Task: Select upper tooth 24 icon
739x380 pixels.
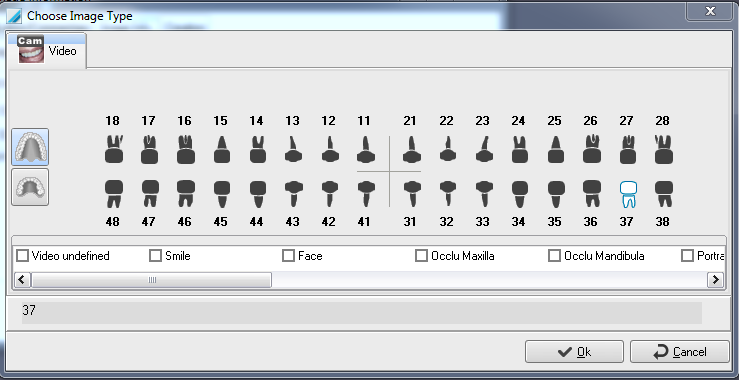Action: (x=519, y=149)
